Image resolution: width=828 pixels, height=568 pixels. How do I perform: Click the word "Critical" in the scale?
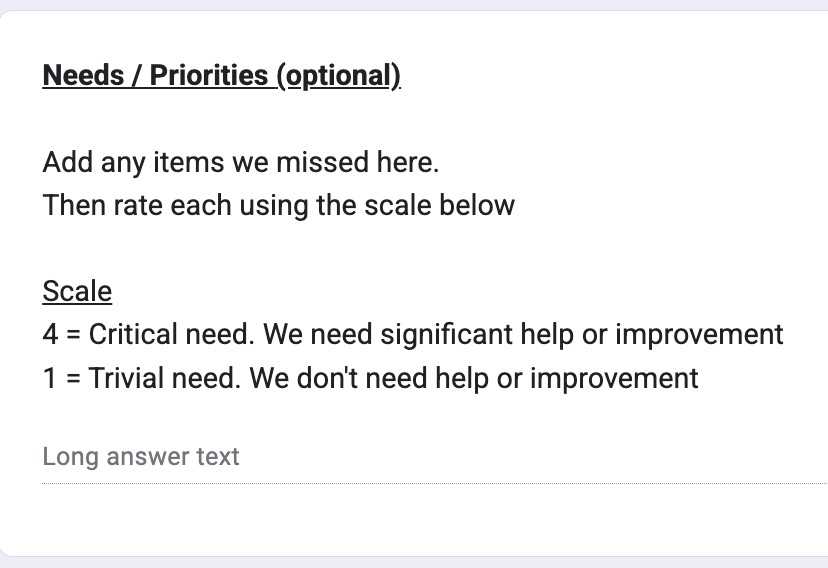coord(128,334)
